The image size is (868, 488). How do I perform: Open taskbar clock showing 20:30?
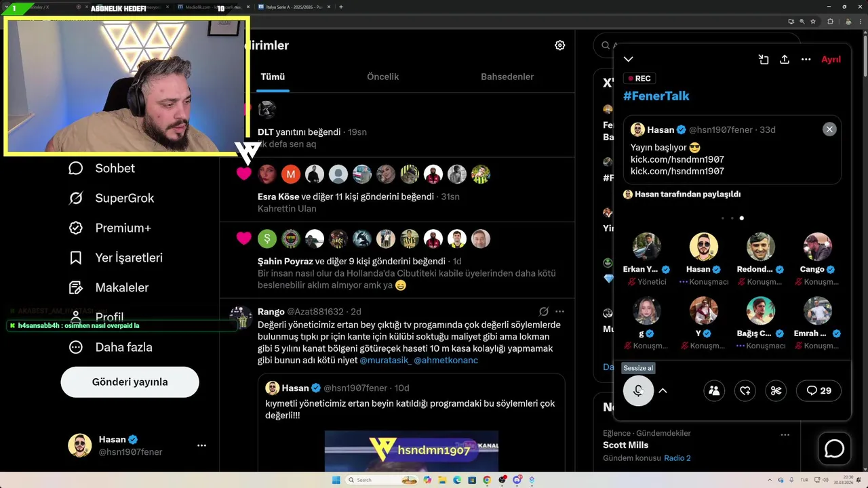click(845, 480)
